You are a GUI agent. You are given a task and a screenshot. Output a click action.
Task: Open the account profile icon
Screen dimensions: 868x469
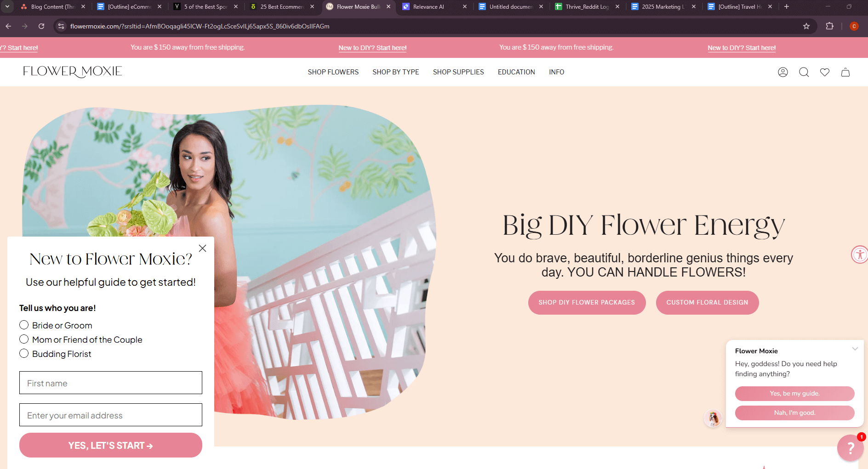[782, 72]
